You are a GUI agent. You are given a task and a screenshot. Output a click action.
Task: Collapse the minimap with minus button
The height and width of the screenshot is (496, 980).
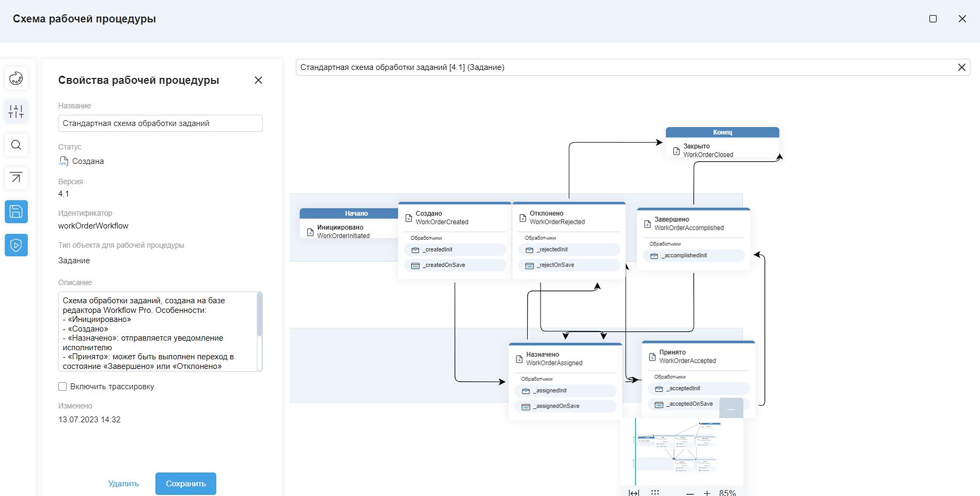pos(731,408)
